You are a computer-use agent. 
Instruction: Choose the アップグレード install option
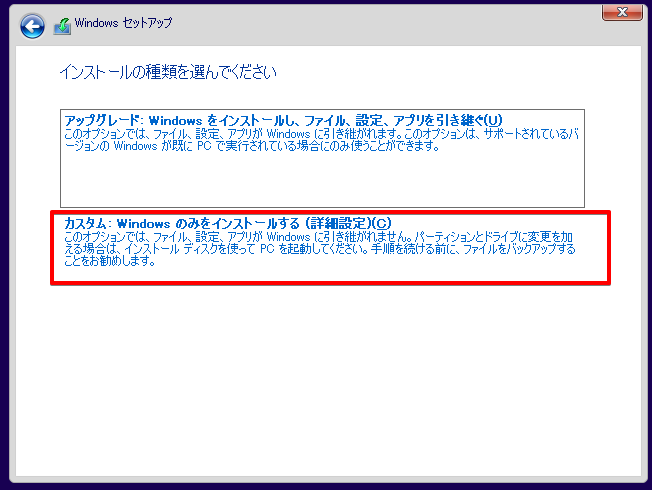pos(322,158)
